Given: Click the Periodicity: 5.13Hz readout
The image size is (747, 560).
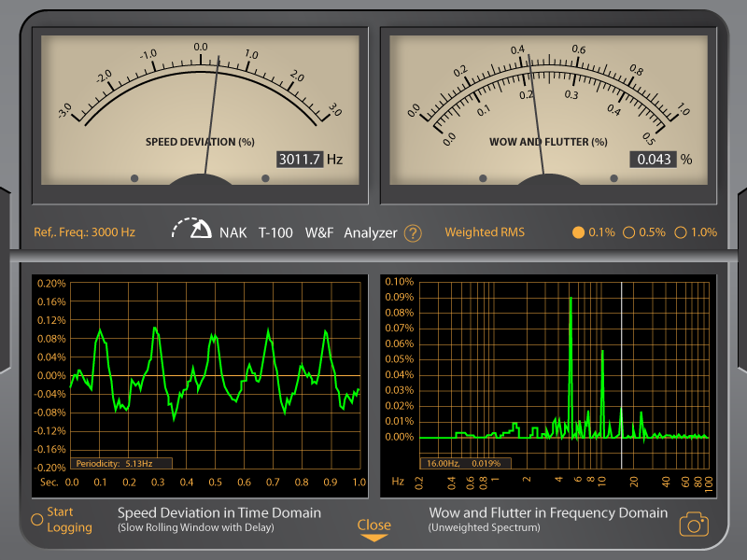Looking at the screenshot, I should (x=121, y=463).
